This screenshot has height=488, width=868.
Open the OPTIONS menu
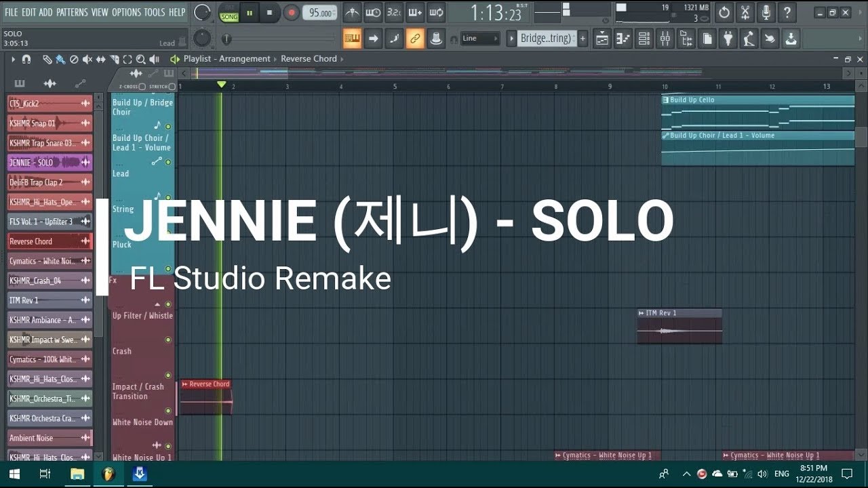point(126,12)
